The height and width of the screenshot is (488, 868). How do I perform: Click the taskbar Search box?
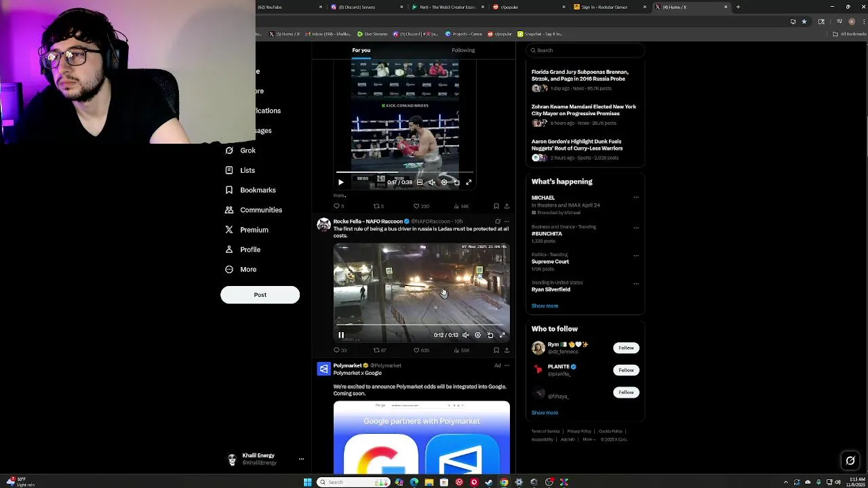pos(353,482)
